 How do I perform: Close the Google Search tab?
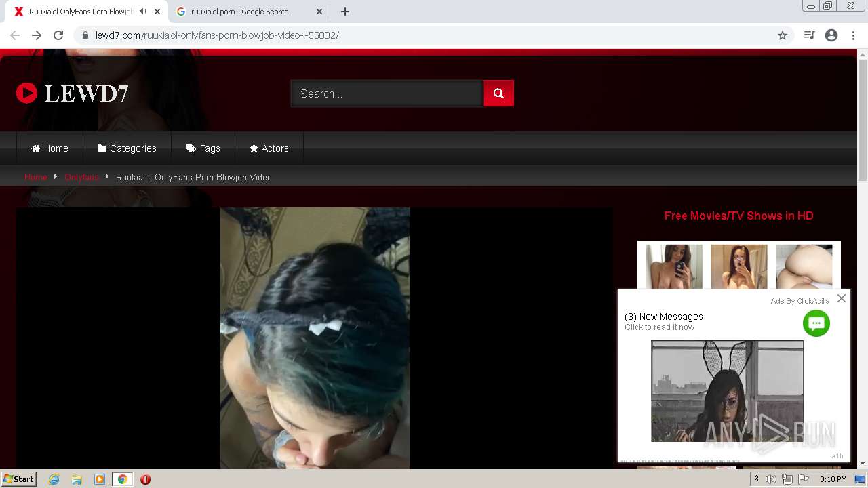(319, 12)
